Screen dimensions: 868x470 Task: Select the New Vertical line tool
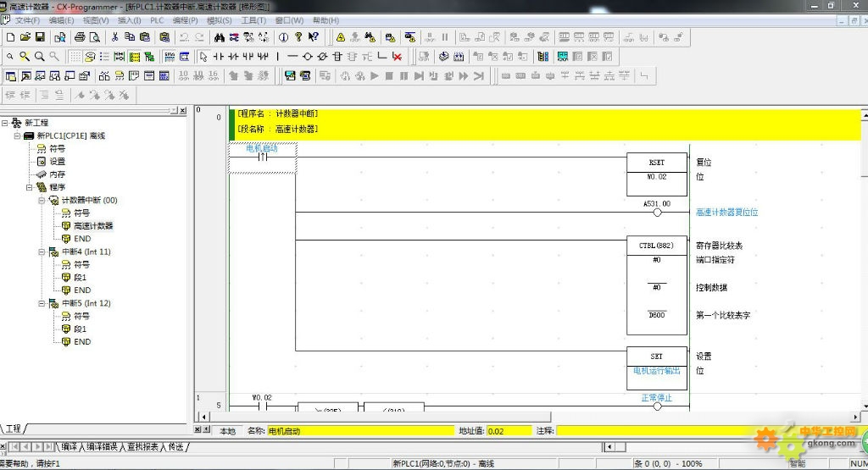pos(278,57)
